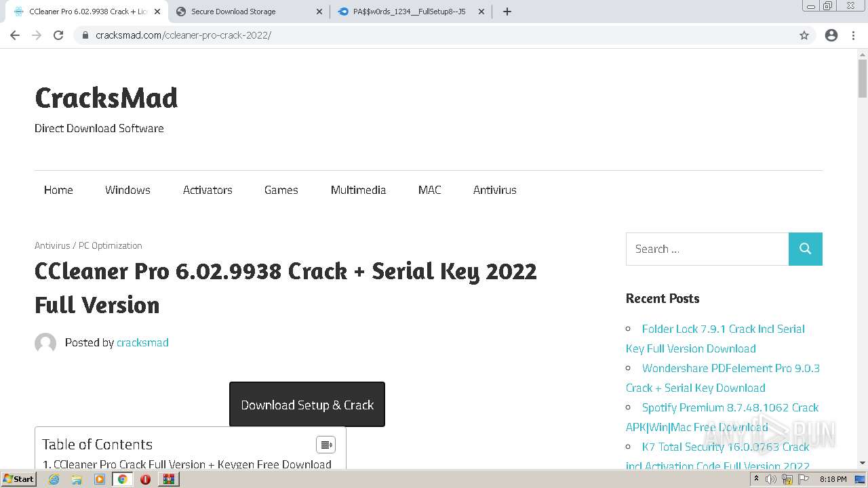
Task: Reload the current page
Action: coord(58,35)
